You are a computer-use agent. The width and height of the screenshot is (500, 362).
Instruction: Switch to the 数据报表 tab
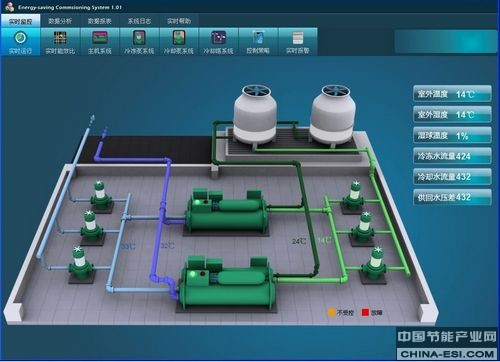click(100, 21)
